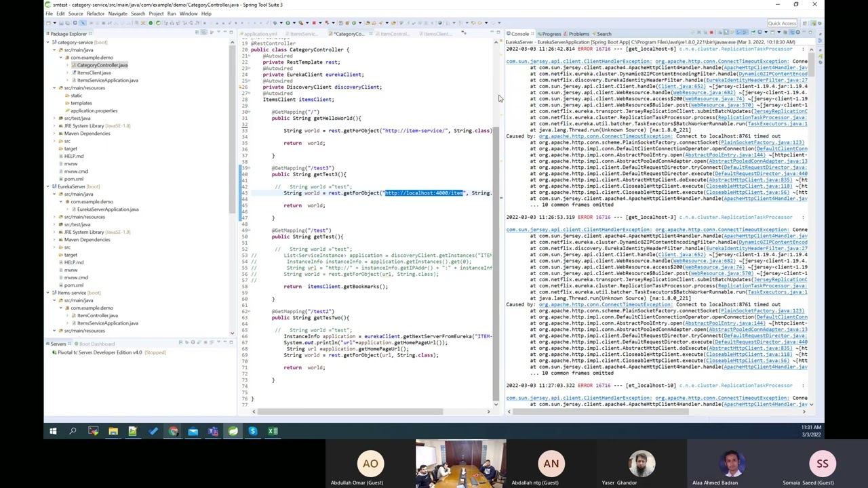Click selected localhost URL text in editor
This screenshot has width=868, height=488.
[425, 193]
